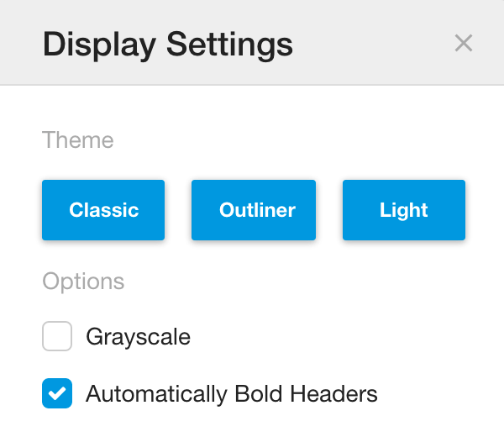Turn off automatic bold headers option
Screen dimensions: 504x437
point(57,393)
